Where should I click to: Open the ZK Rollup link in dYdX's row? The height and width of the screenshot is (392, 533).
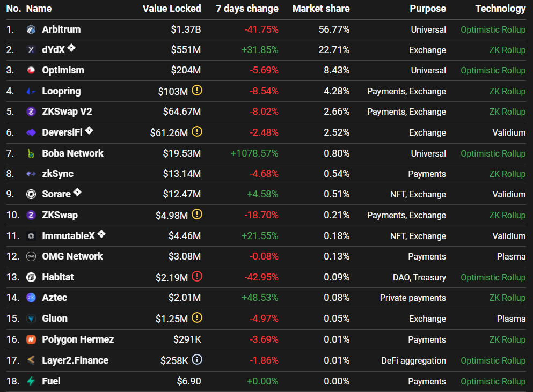pos(507,50)
